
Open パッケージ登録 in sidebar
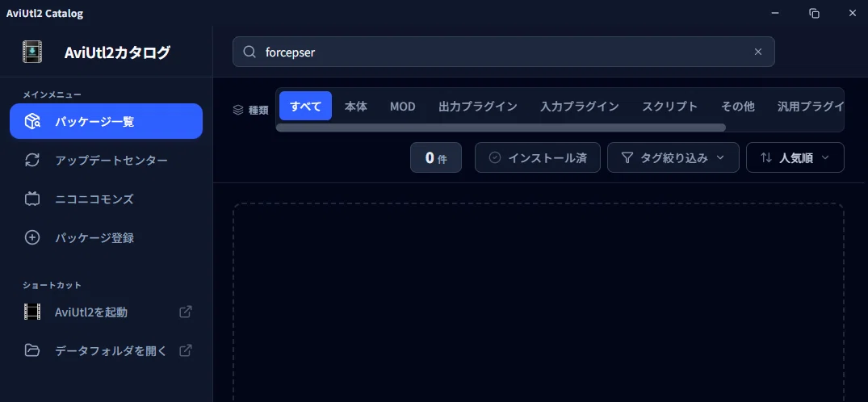tap(107, 237)
